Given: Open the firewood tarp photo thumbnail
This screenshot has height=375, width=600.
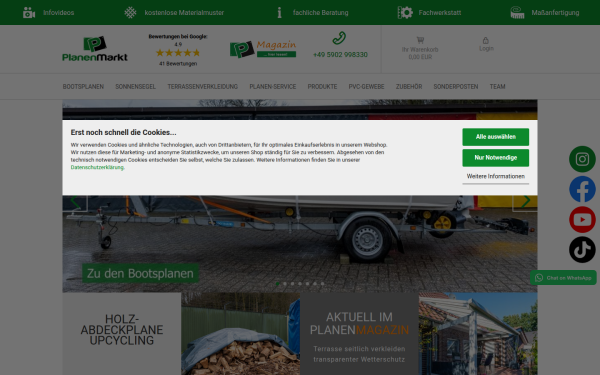Looking at the screenshot, I should (x=240, y=334).
